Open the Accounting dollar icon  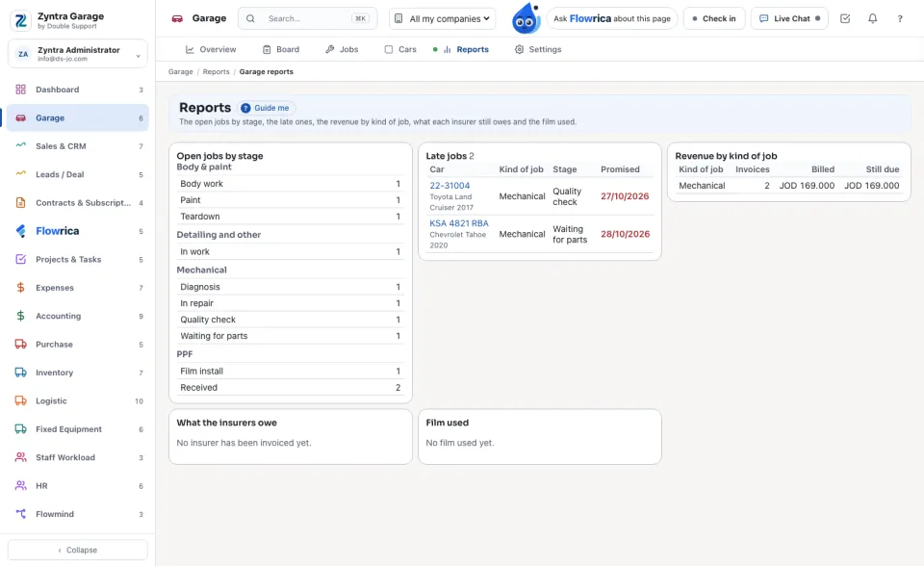point(20,316)
